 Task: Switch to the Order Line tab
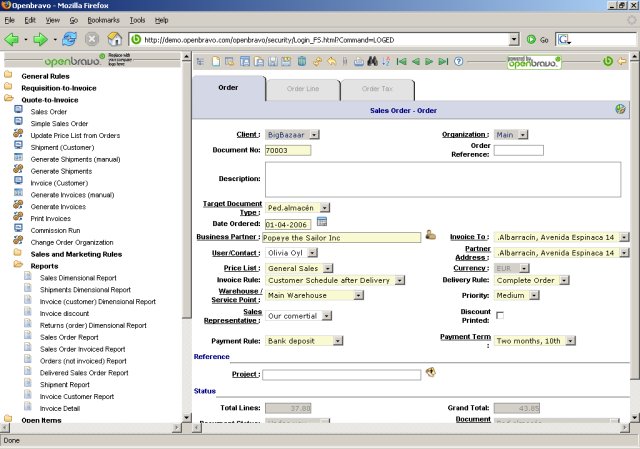pos(302,89)
